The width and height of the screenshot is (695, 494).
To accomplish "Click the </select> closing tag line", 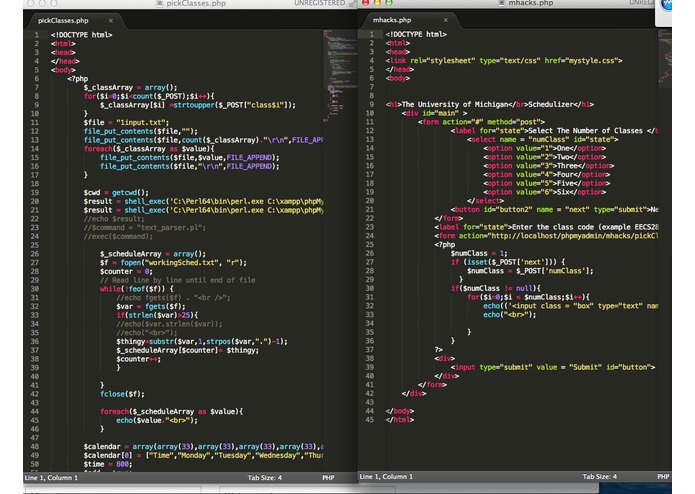I will [485, 201].
